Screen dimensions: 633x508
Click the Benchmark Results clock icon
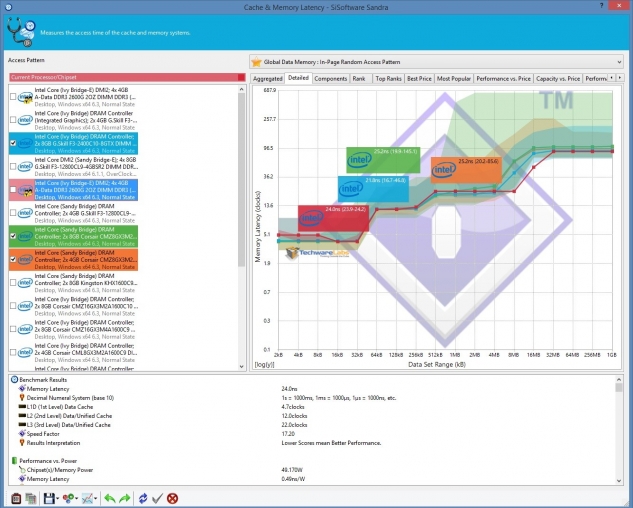15,380
